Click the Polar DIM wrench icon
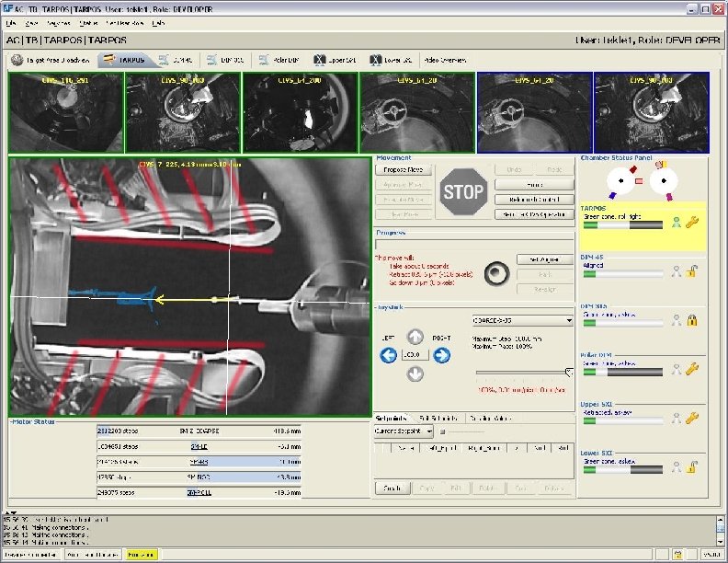 pos(692,369)
